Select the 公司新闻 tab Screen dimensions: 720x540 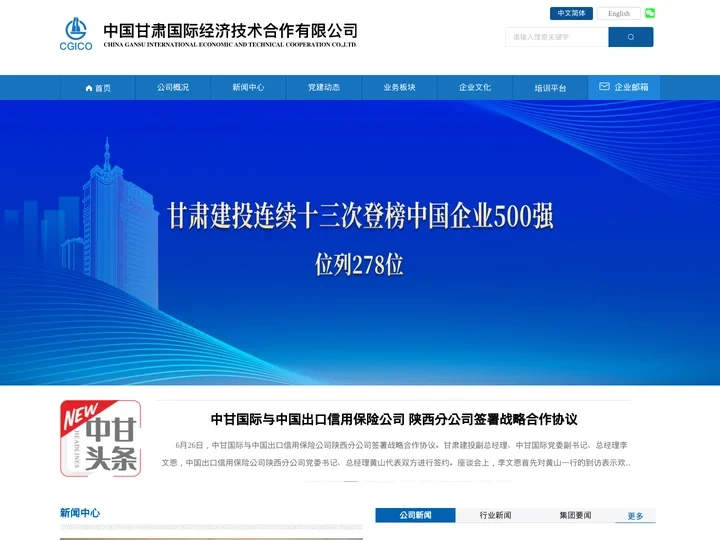pos(415,515)
